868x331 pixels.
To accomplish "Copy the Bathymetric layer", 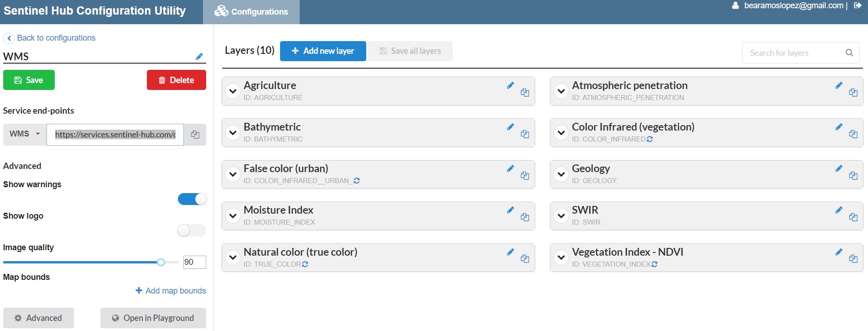I will click(x=525, y=134).
